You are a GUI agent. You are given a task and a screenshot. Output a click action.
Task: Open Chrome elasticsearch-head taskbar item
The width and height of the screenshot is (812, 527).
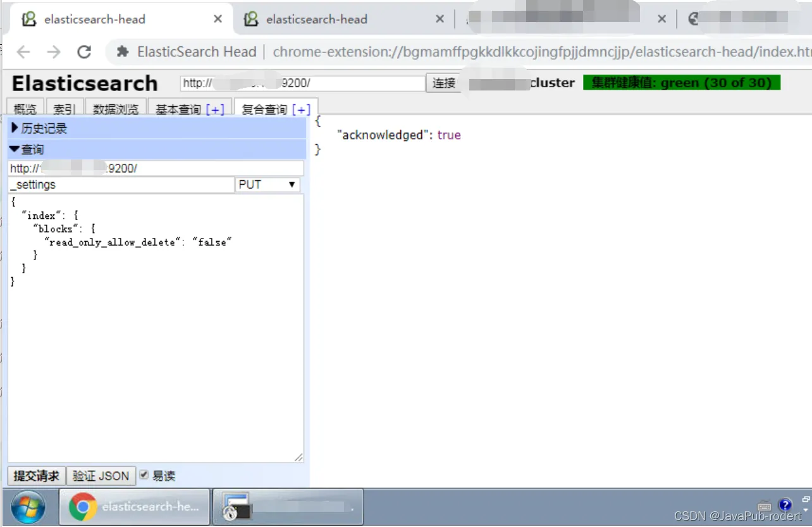(134, 507)
